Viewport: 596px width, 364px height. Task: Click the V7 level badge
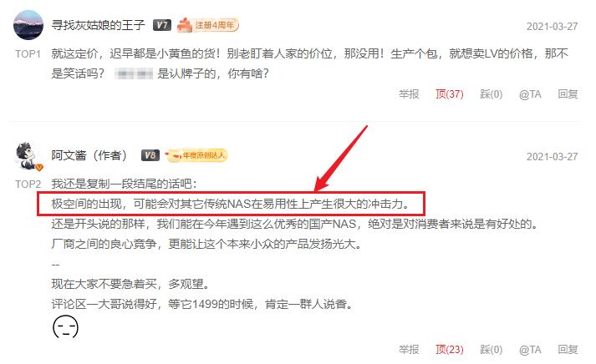pos(162,25)
